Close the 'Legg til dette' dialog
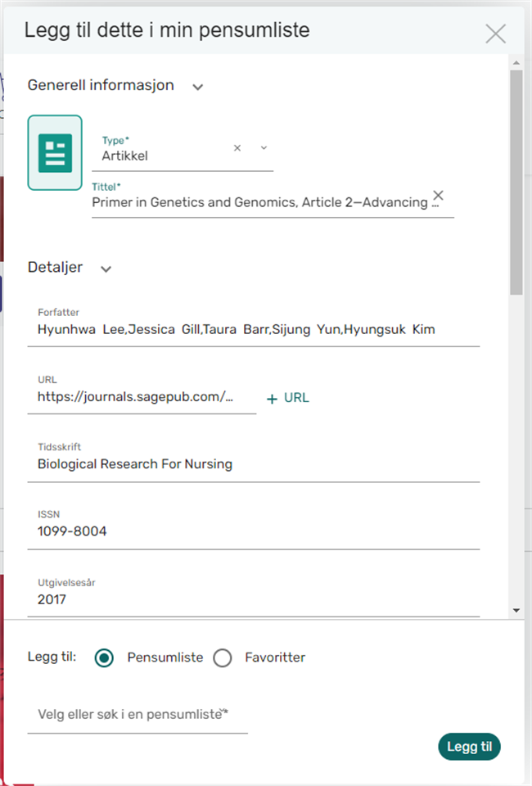 pos(495,34)
